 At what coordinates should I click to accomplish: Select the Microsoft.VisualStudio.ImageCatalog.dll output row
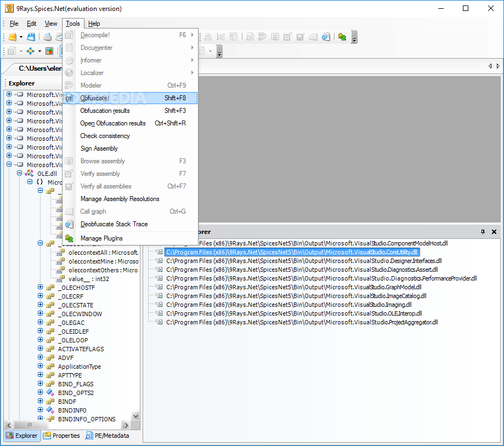296,296
